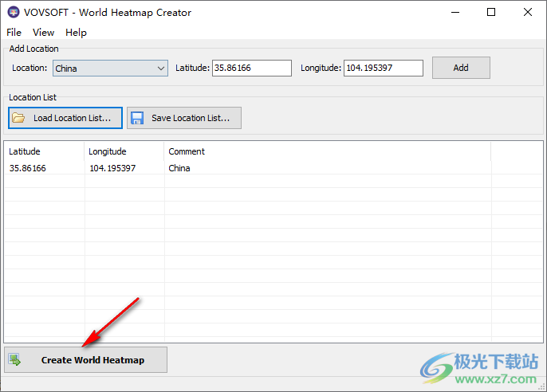Open the View menu
This screenshot has width=547, height=392.
[43, 33]
